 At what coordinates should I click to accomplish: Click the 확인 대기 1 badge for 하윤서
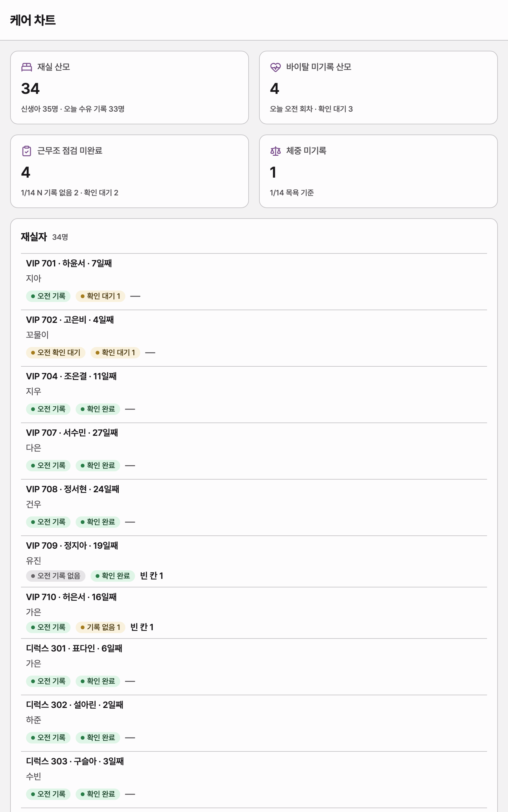[100, 296]
